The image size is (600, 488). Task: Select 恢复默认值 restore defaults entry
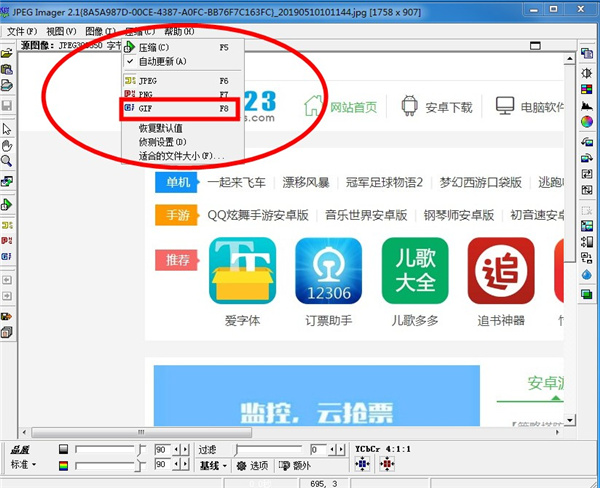pyautogui.click(x=183, y=128)
